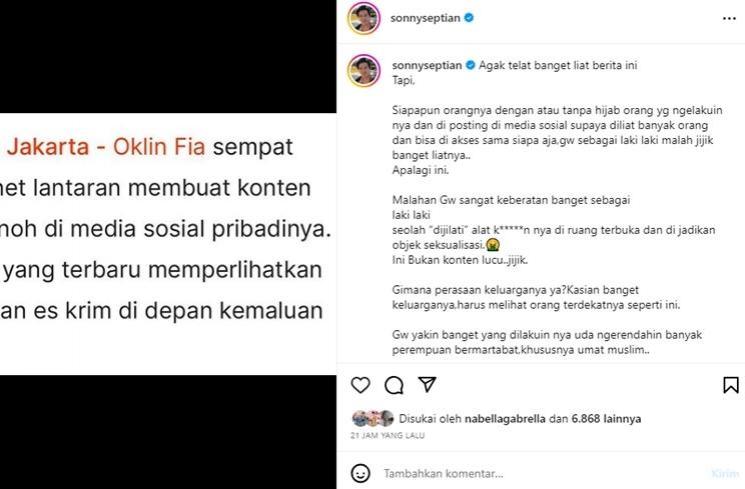Screen dimensions: 745x489
Task: Click the 21 jam yang lalu timestamp
Action: pos(388,435)
